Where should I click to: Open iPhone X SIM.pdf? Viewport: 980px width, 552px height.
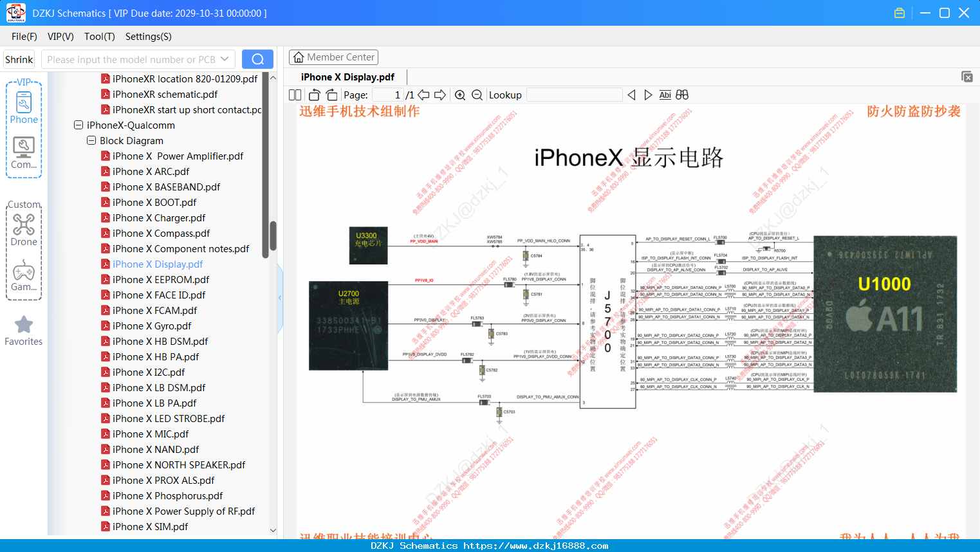[x=150, y=526]
